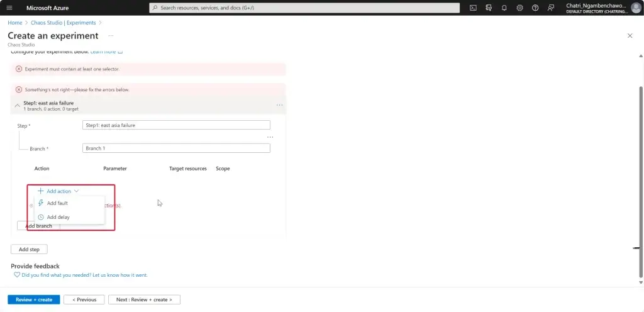644x312 pixels.
Task: Collapse the Step1: east asia failure section
Action: tap(17, 106)
